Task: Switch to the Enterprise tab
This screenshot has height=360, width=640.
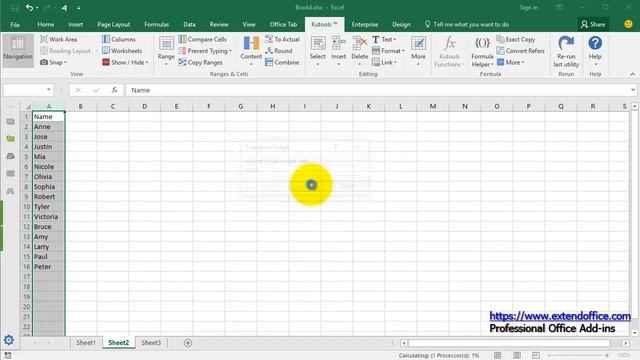Action: (x=365, y=24)
